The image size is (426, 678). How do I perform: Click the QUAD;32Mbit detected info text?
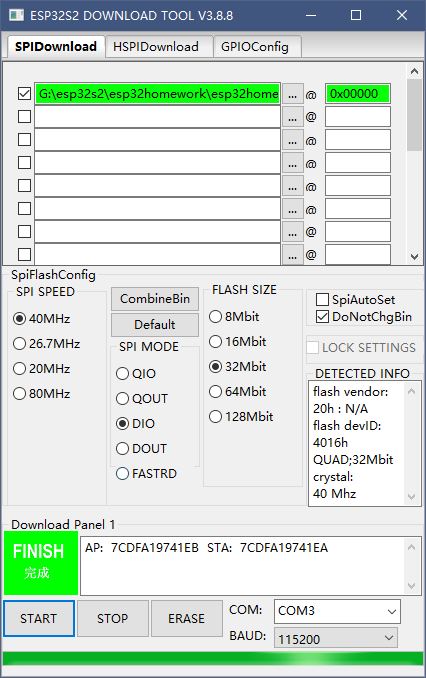353,460
